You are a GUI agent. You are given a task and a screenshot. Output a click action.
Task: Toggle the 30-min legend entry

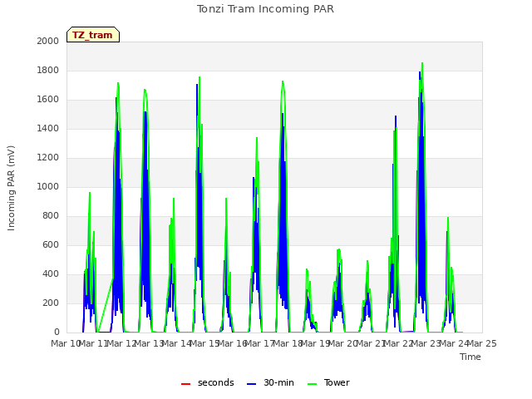(x=270, y=382)
